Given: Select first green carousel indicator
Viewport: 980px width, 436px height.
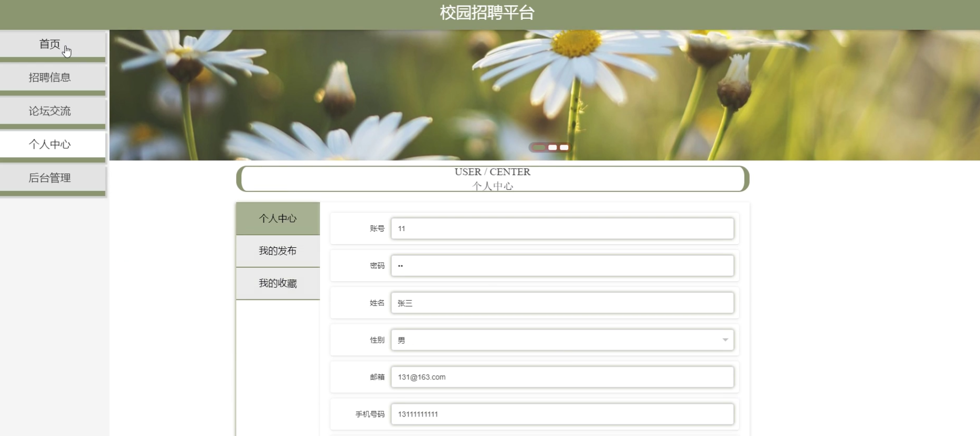Looking at the screenshot, I should pos(539,147).
